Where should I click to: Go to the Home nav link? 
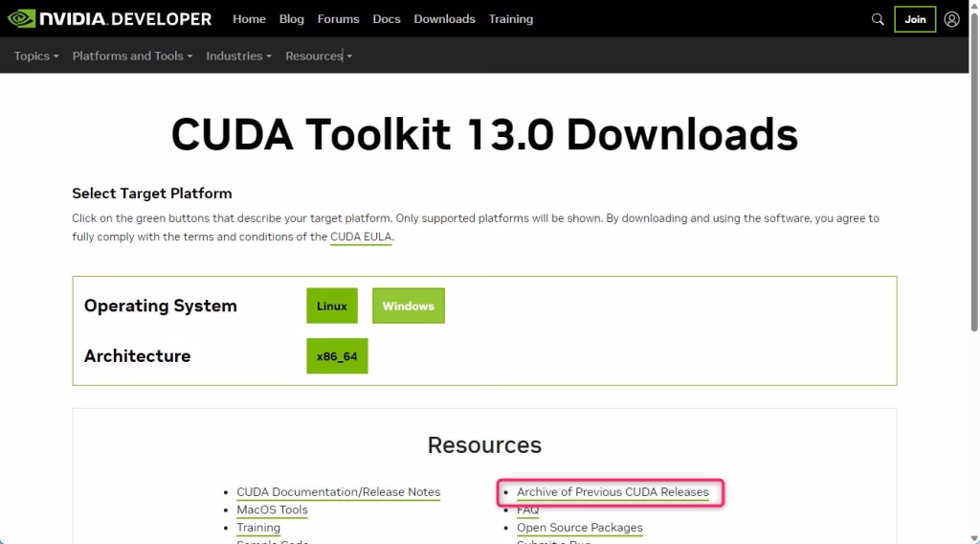(249, 19)
